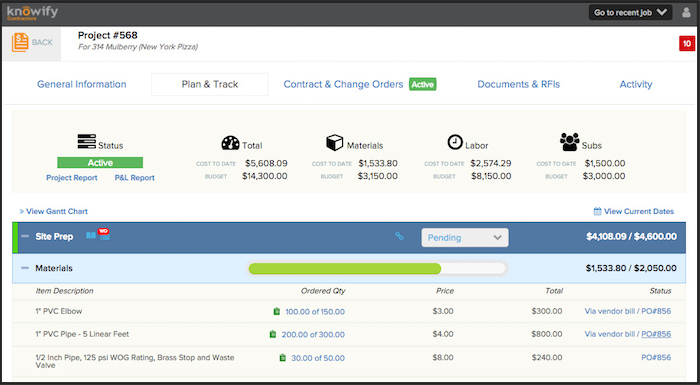Click Project #568 title

[x=108, y=35]
